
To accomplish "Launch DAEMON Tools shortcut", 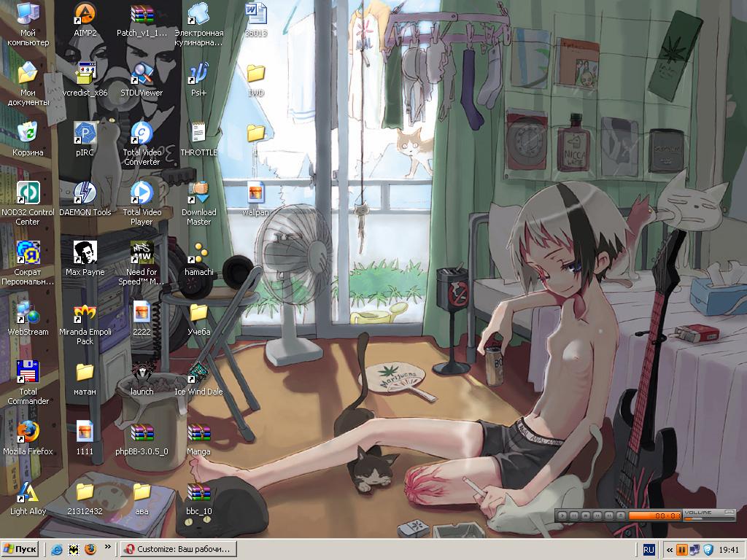I will click(85, 200).
